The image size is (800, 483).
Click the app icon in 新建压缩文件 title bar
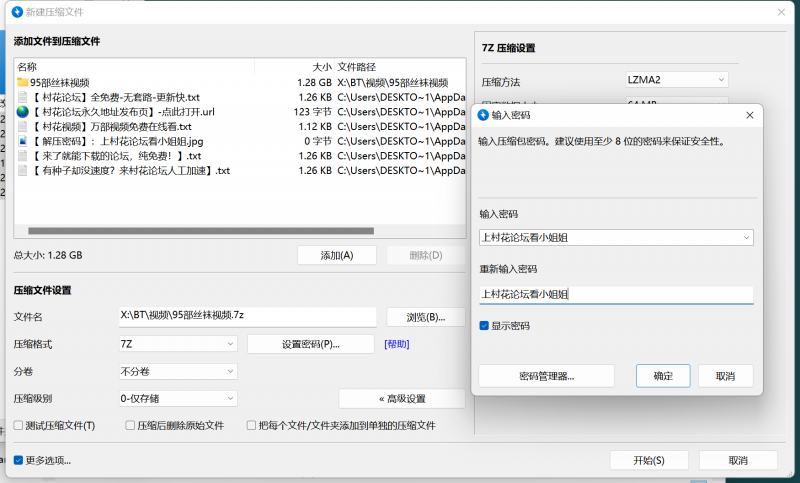tap(12, 11)
